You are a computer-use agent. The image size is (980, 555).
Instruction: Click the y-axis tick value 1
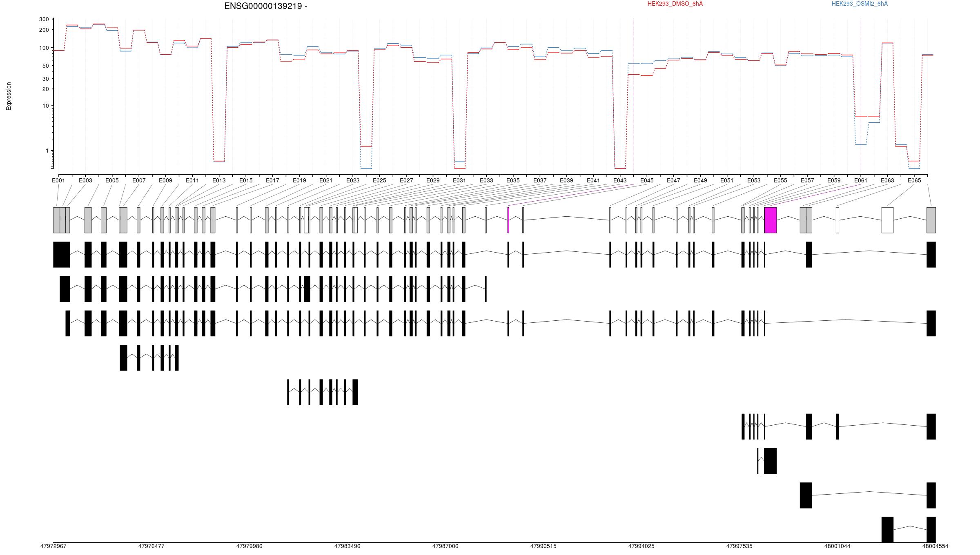(47, 151)
